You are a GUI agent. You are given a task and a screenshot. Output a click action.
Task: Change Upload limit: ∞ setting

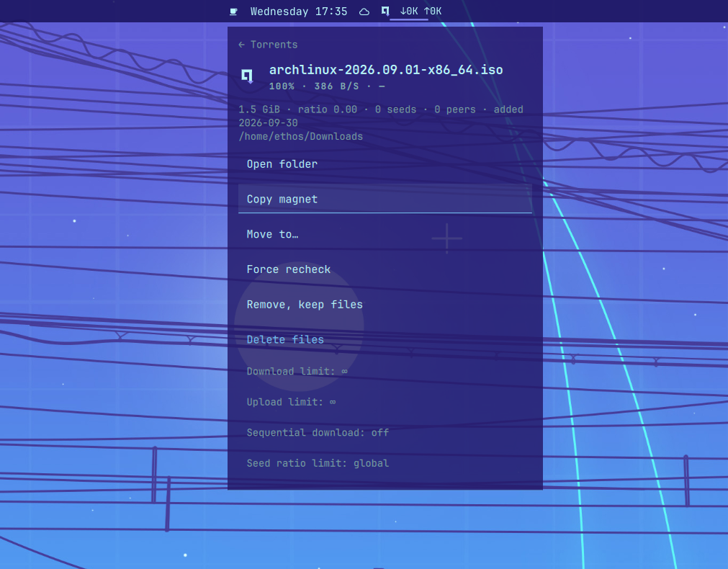(385, 402)
